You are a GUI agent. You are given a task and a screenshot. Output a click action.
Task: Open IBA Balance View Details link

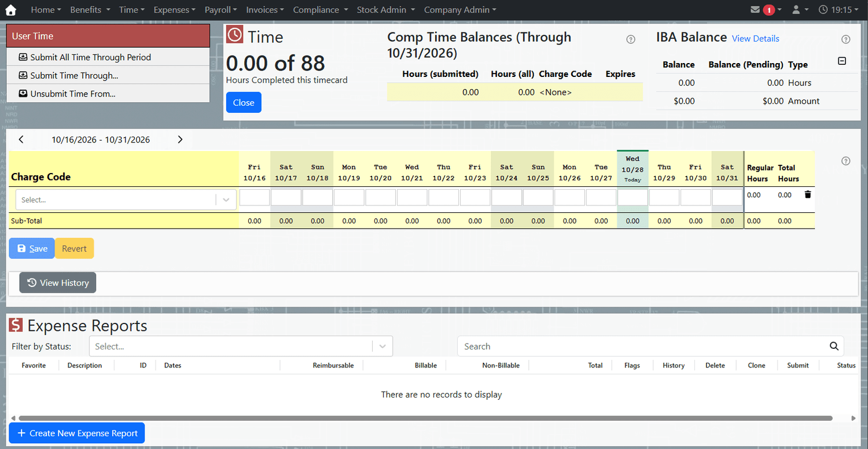coord(755,38)
